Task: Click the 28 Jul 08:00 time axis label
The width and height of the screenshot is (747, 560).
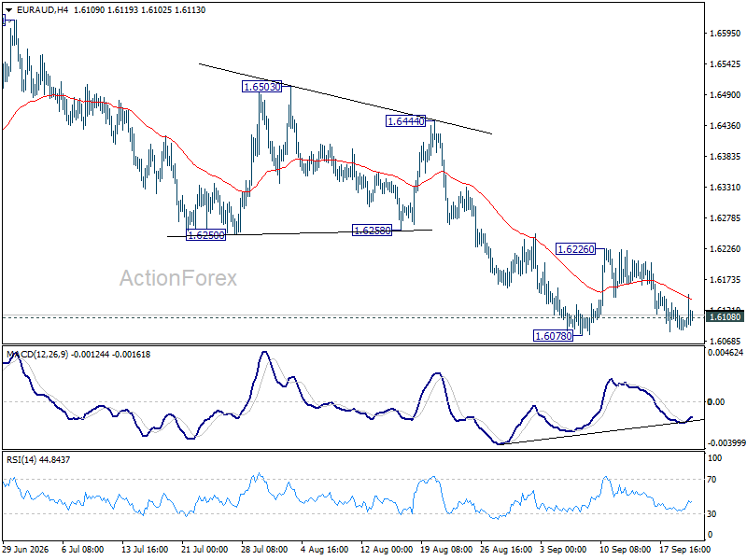Action: [264, 549]
